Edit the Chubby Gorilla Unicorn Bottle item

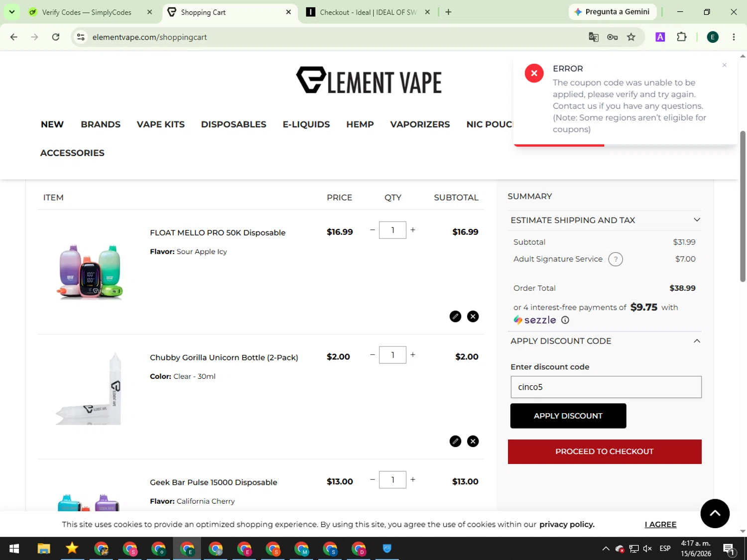coord(455,442)
